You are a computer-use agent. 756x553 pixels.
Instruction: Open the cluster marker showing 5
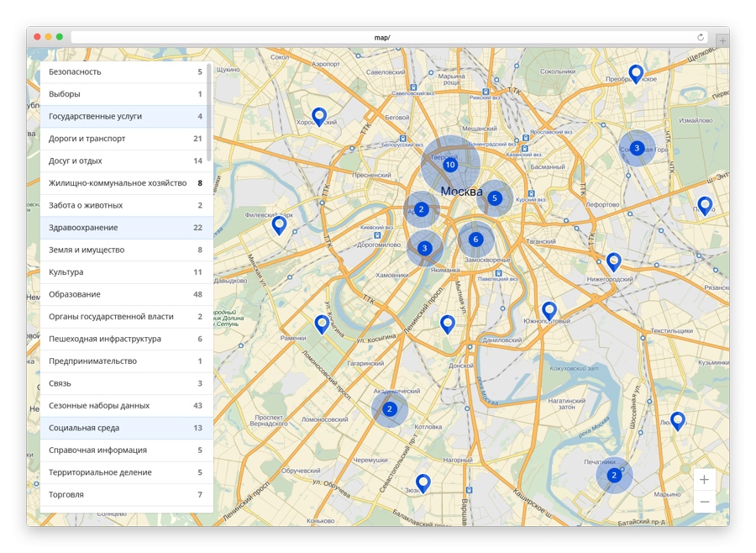494,198
